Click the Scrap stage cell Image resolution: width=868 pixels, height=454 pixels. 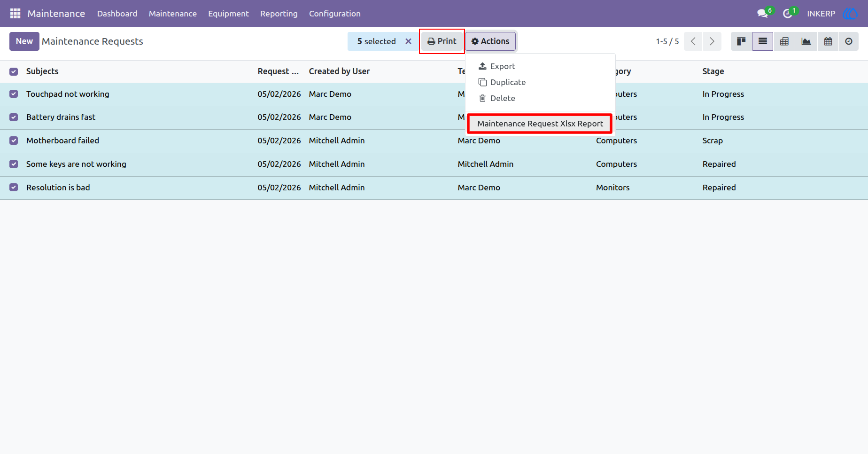[x=713, y=141]
